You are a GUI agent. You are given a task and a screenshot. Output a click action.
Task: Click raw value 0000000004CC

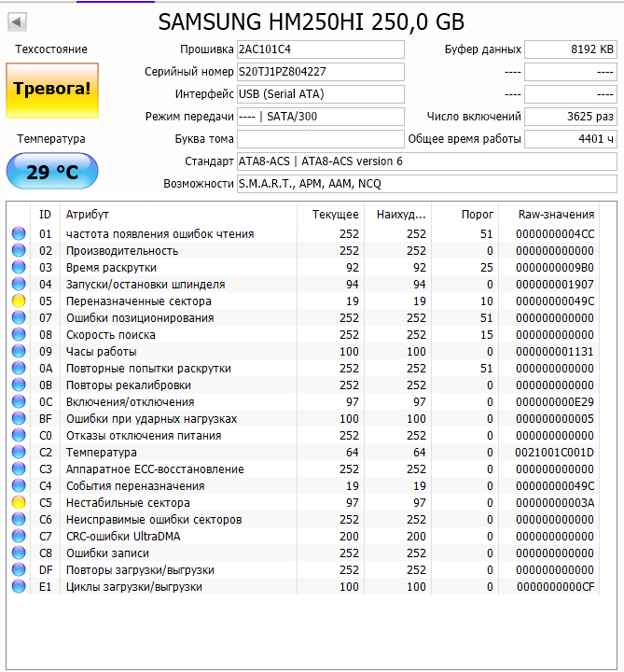[x=555, y=233]
